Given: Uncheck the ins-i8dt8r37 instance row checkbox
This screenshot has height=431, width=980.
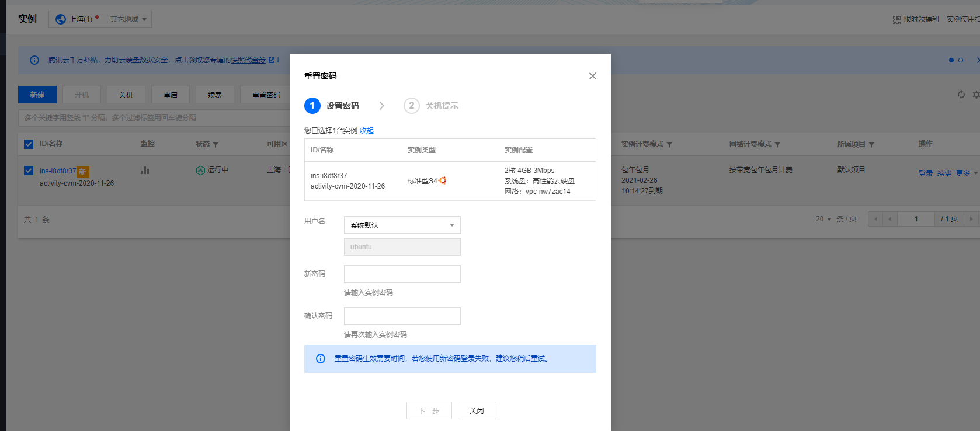Looking at the screenshot, I should pos(29,171).
